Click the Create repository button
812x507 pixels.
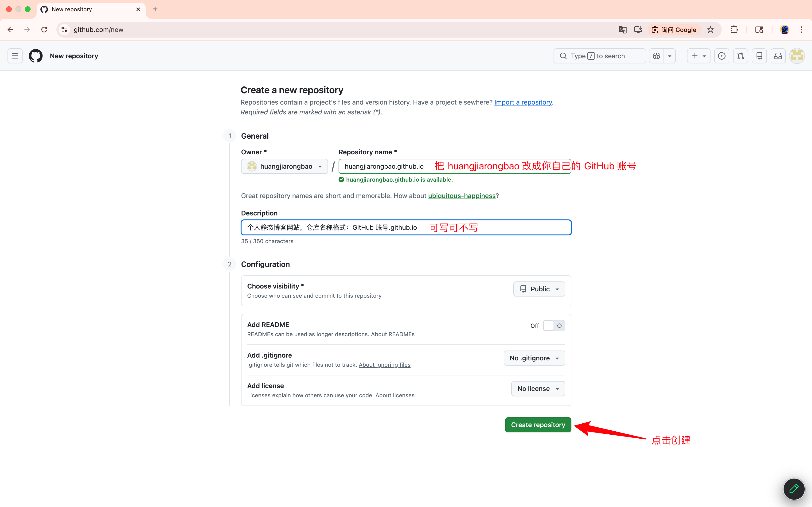point(538,425)
